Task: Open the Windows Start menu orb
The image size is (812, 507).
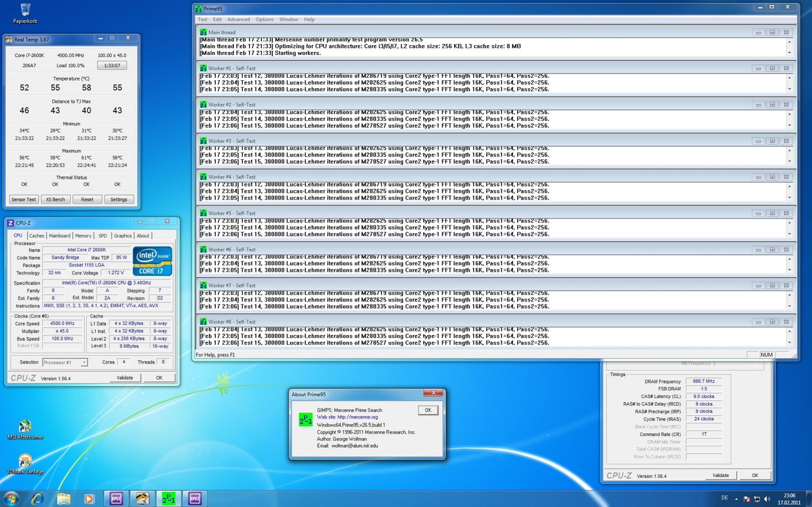Action: click(11, 499)
